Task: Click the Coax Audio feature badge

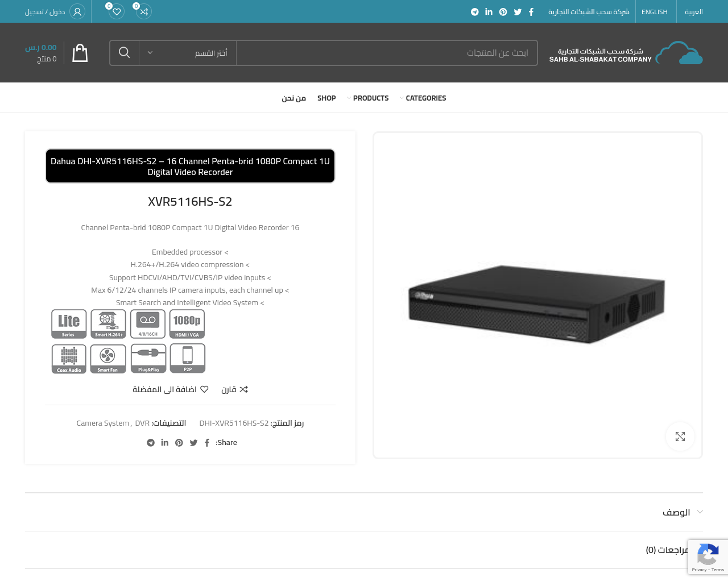Action: click(69, 359)
